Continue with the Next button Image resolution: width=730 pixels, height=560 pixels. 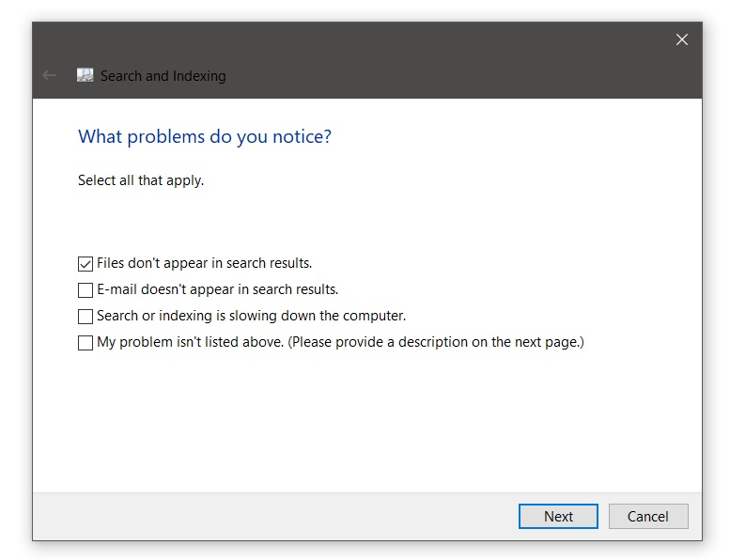(558, 516)
